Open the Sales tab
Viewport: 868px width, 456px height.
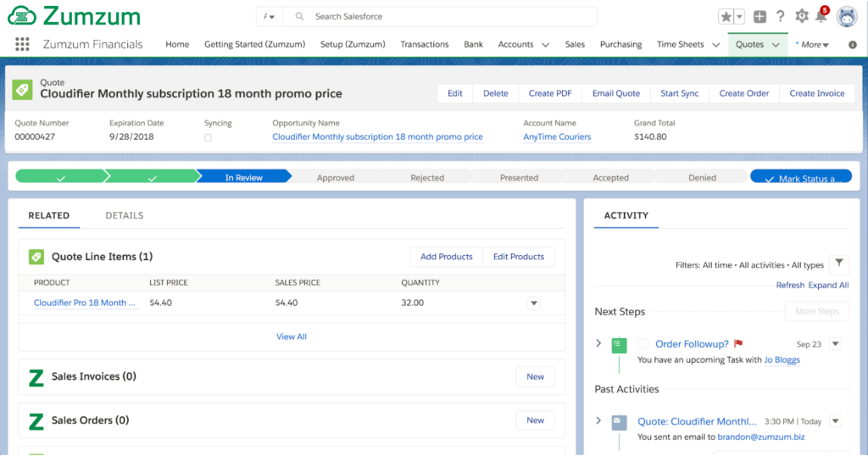pyautogui.click(x=575, y=44)
